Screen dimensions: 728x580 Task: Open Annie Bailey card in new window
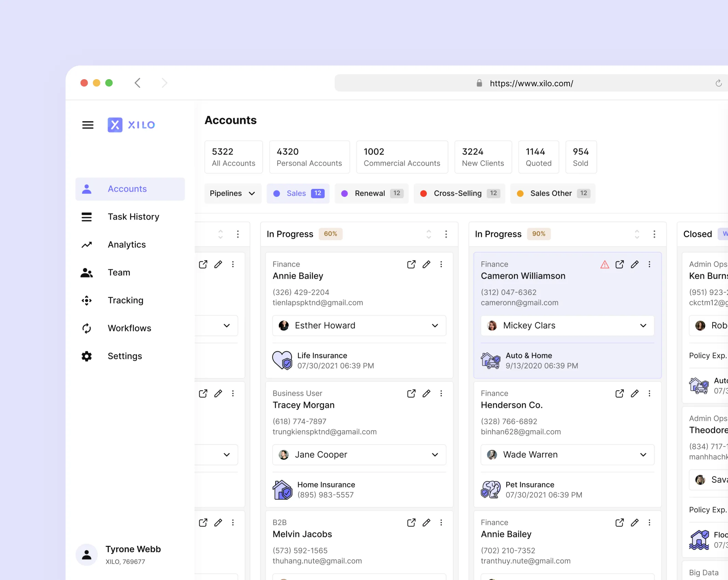pyautogui.click(x=411, y=264)
